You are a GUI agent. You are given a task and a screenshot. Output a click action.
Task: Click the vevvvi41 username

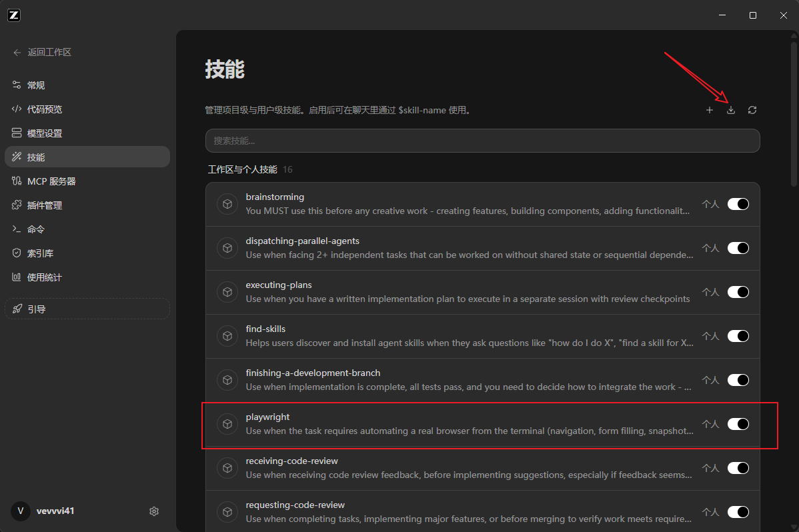click(x=55, y=511)
